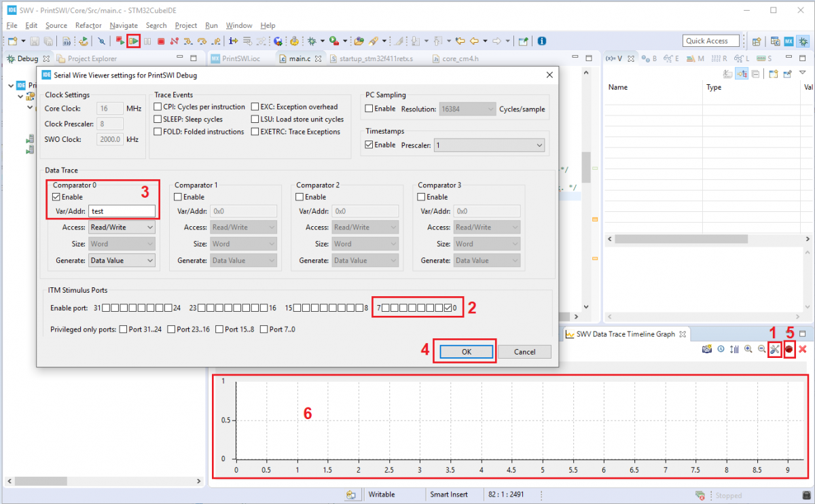Click the Resume debug button in toolbar
The height and width of the screenshot is (504, 815).
coord(134,41)
